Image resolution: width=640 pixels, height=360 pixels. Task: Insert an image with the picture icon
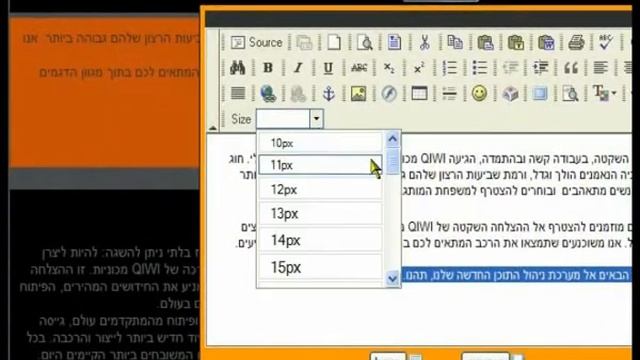click(x=358, y=93)
